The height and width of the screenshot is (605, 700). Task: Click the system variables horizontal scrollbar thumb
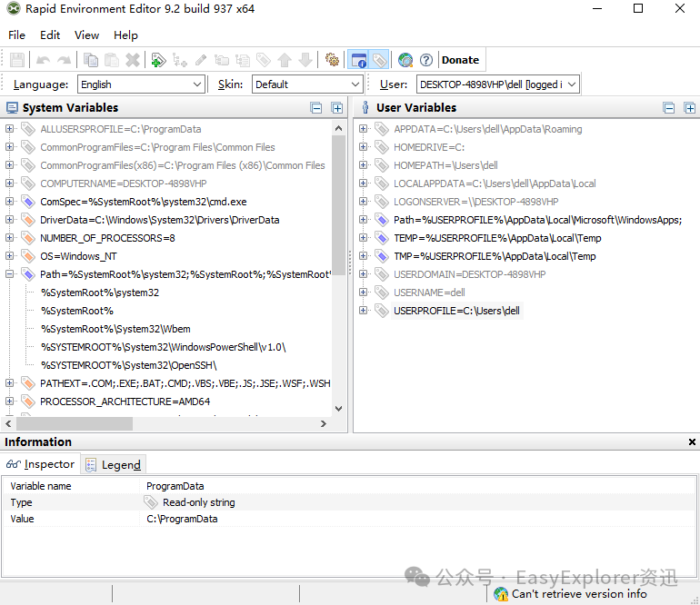75,424
